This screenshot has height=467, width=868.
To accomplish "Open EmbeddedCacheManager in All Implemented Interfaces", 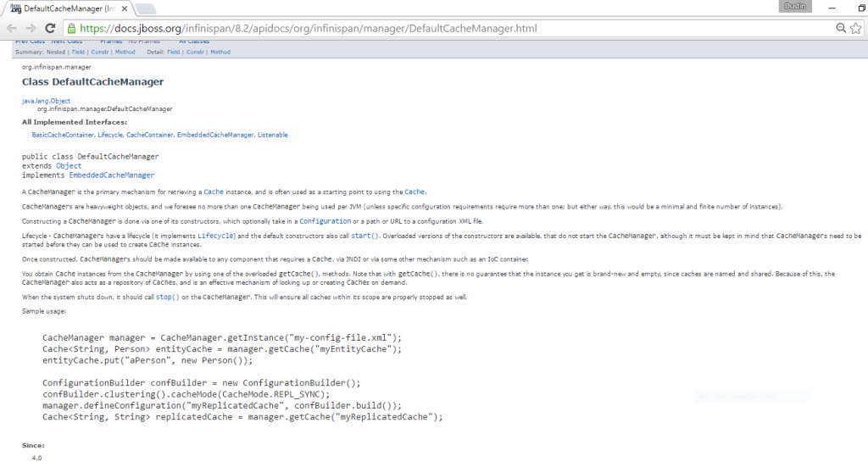I will 215,135.
